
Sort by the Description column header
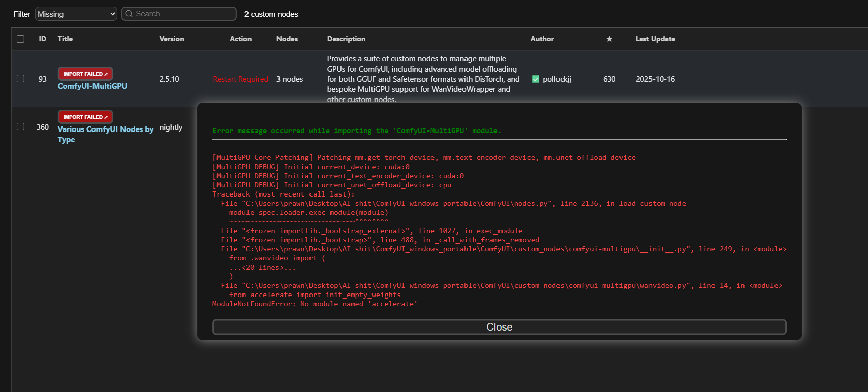(346, 39)
